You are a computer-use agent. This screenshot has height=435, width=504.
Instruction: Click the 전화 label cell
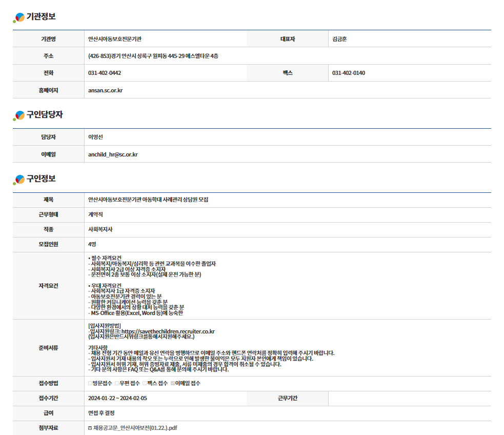(x=49, y=73)
